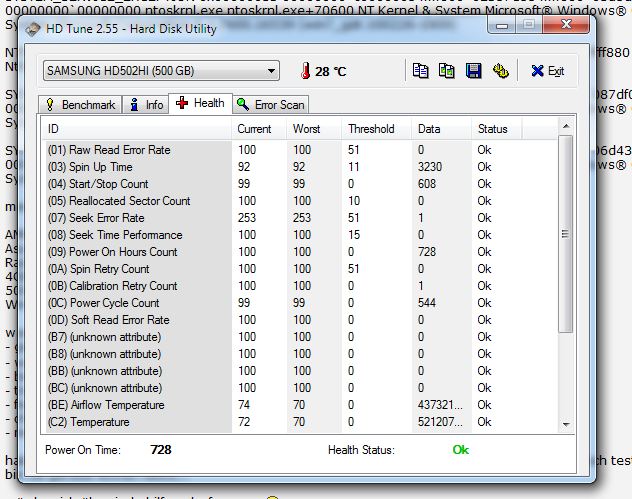Select the (B7) unknown attribute row
This screenshot has height=499, width=632.
[300, 337]
